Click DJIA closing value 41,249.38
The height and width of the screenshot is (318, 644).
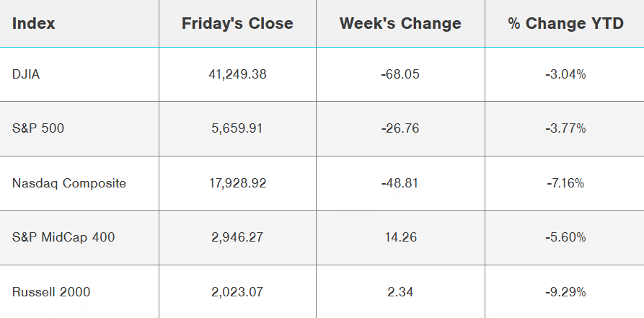[237, 74]
